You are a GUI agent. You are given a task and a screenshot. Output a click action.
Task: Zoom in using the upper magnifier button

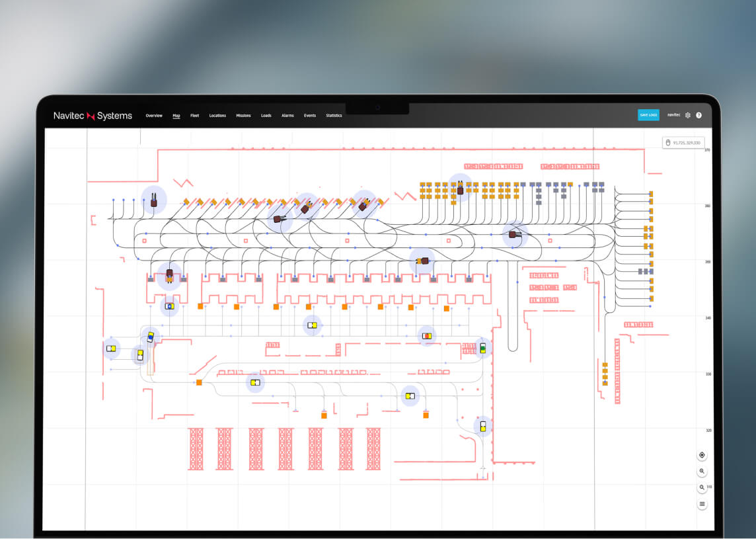702,472
